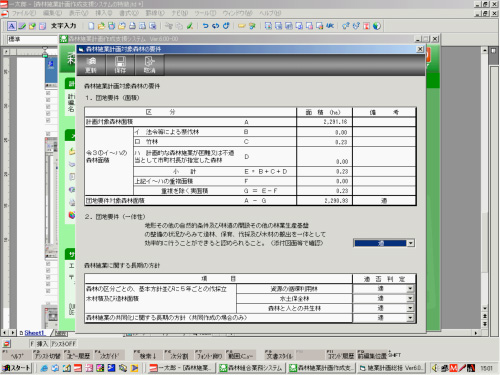Open the 水土保全林 judgment dropdown
This screenshot has height=375, width=500.
pos(410,298)
